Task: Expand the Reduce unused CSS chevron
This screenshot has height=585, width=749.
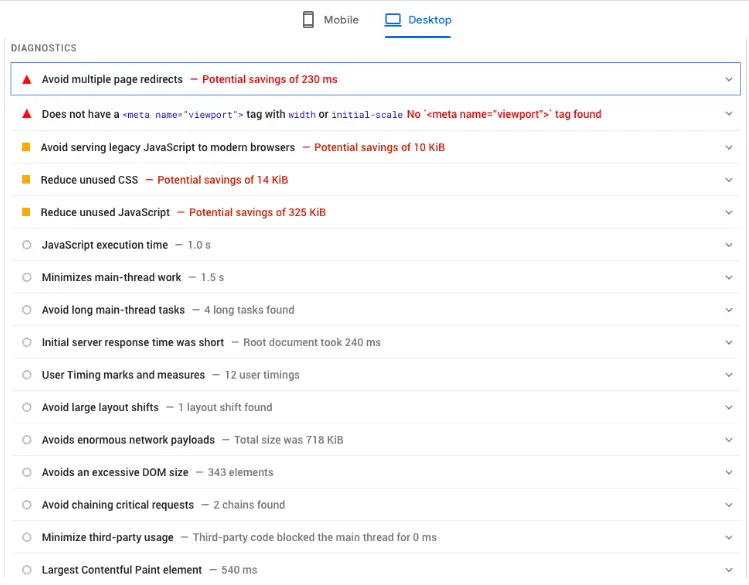Action: coord(729,180)
